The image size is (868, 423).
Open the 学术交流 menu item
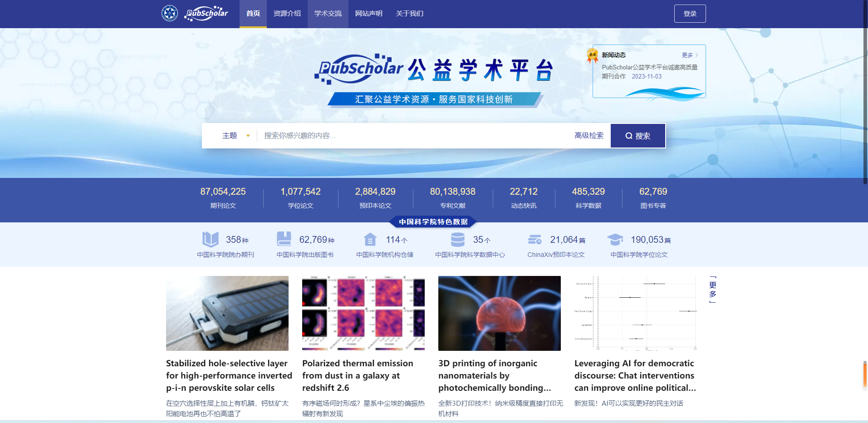[x=328, y=14]
